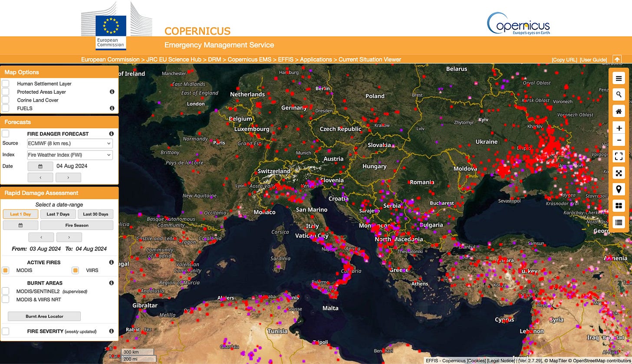Image resolution: width=632 pixels, height=364 pixels.
Task: Go to JRC EU Science Hub breadcrumb
Action: pyautogui.click(x=174, y=59)
